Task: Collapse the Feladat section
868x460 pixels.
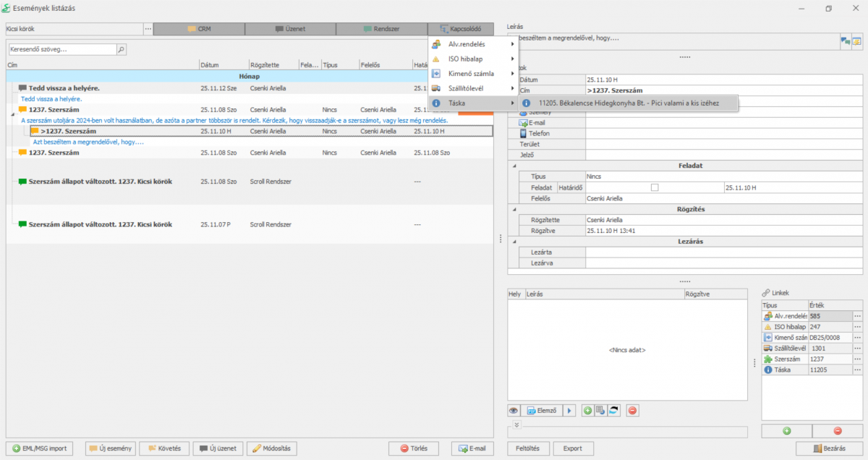Action: [514, 166]
